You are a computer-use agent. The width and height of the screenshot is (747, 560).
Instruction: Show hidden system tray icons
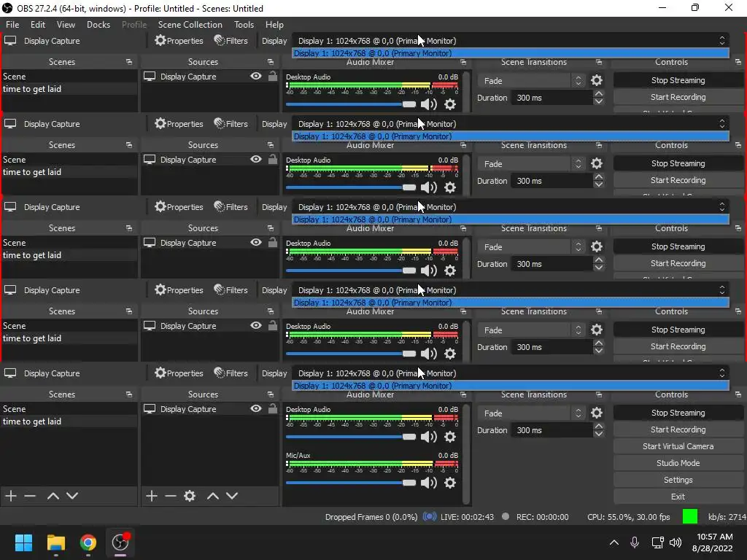(614, 542)
